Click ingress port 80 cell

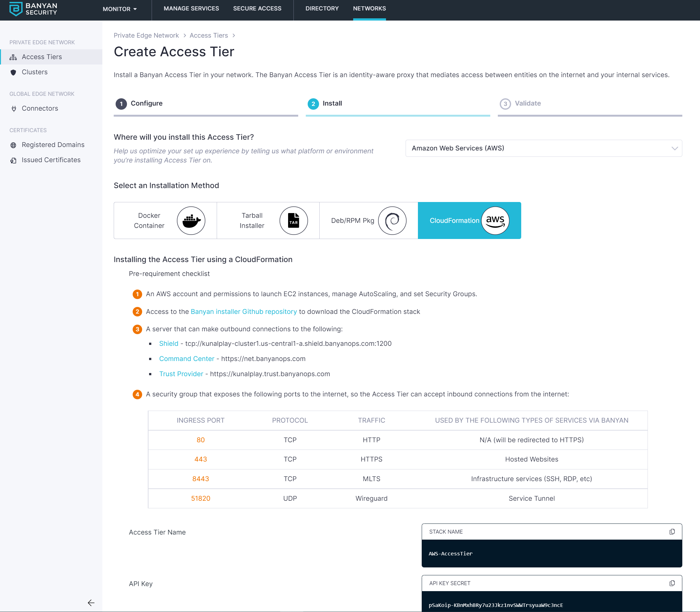tap(201, 440)
